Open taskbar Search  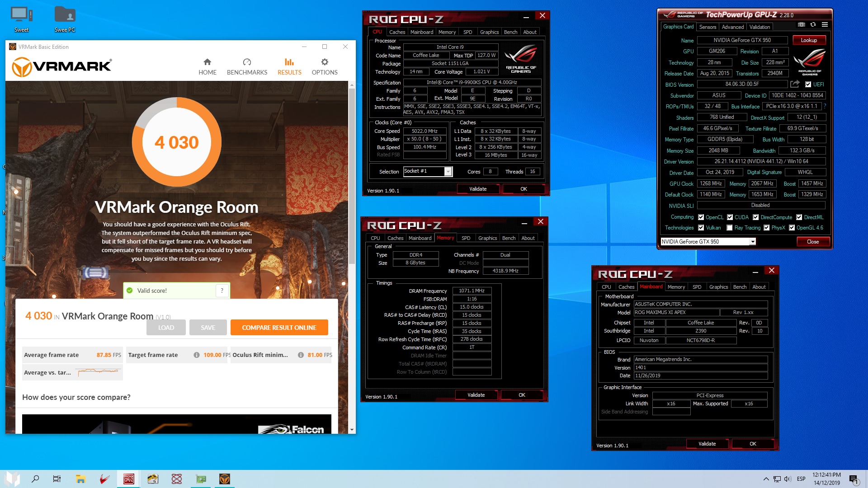tap(35, 479)
